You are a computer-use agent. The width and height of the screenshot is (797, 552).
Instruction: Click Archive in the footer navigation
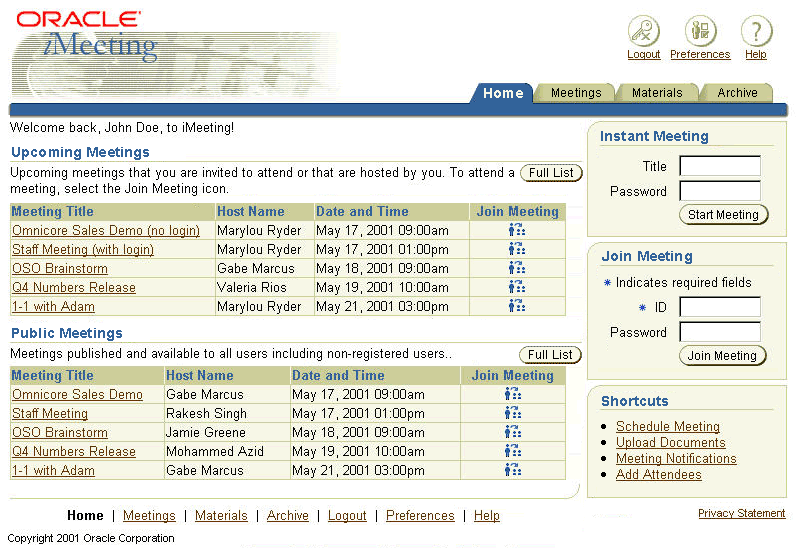[288, 515]
